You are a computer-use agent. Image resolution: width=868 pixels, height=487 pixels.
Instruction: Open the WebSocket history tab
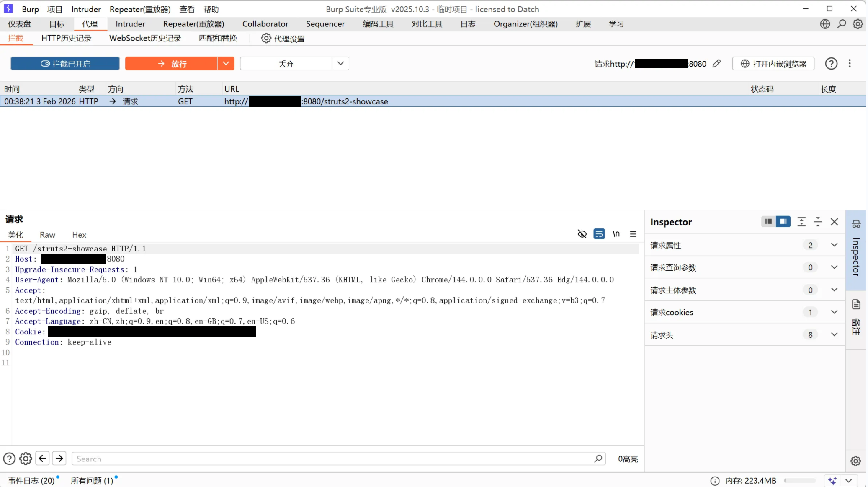[145, 38]
